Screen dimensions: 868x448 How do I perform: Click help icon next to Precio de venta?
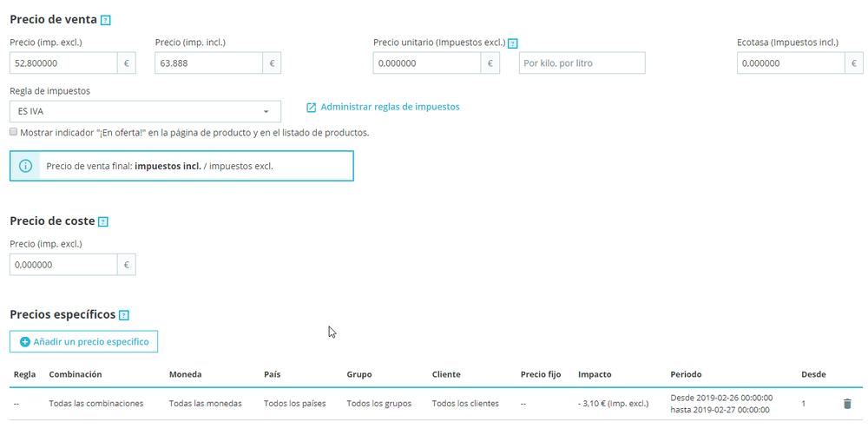click(x=106, y=20)
